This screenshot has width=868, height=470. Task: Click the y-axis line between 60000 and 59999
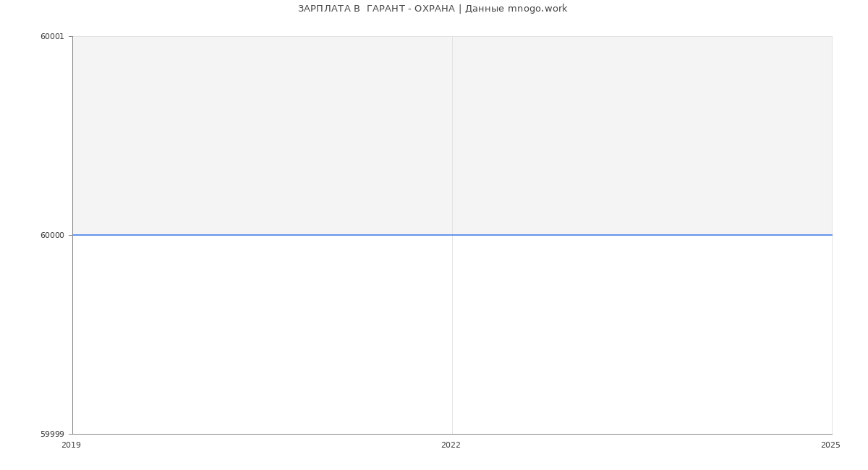pos(72,334)
